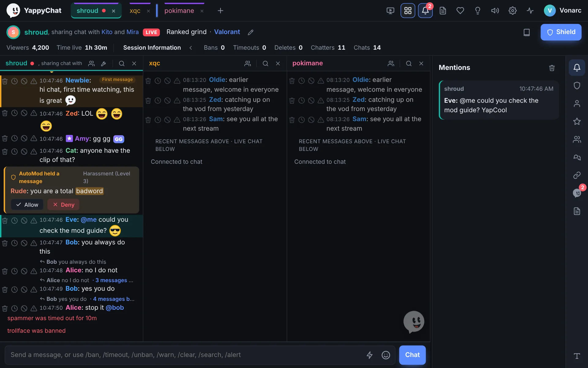588x368 pixels.
Task: Toggle the multi-chat grid layout icon
Action: coord(408,11)
